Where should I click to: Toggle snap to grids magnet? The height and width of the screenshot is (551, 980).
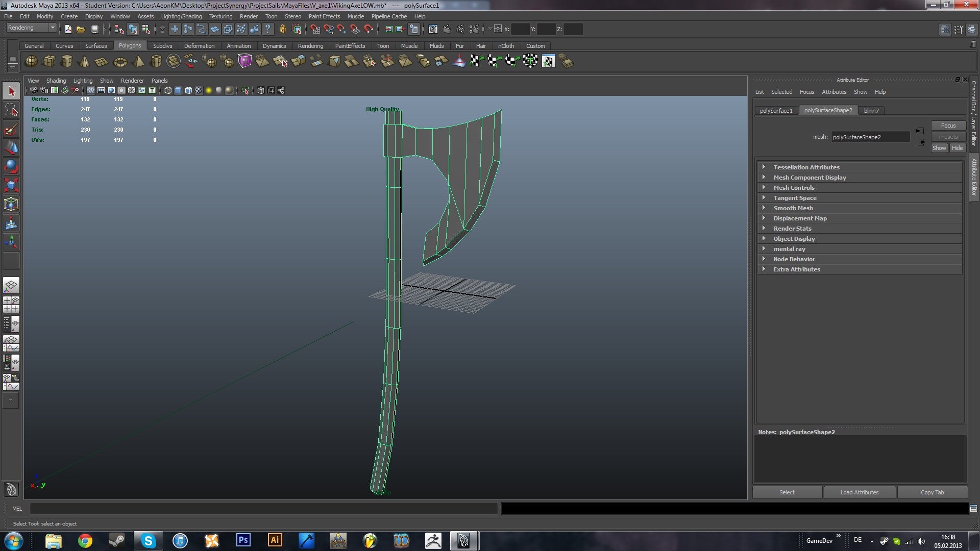315,29
